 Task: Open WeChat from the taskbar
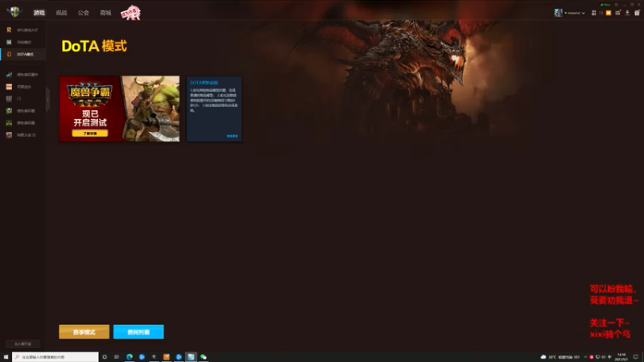point(204,357)
